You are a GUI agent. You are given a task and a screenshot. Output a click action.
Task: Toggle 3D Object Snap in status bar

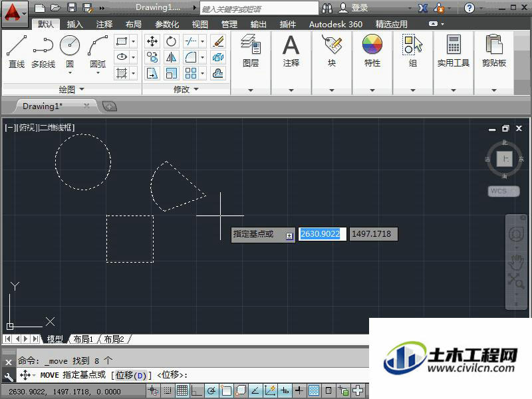click(x=241, y=391)
